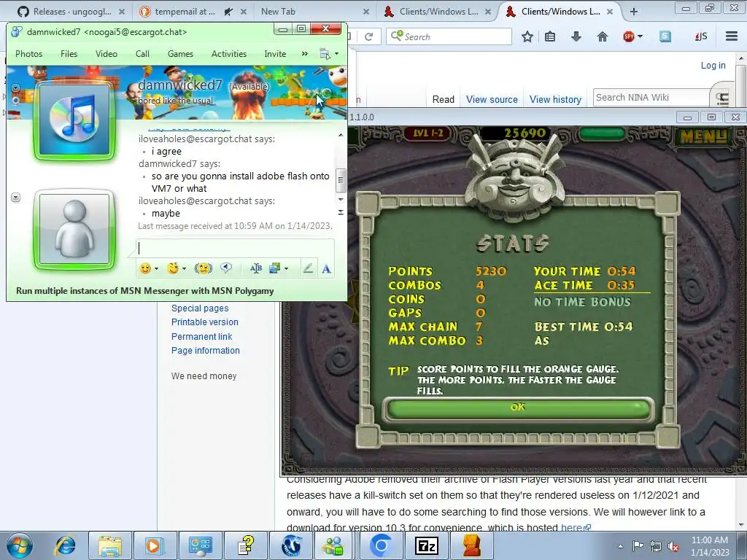The width and height of the screenshot is (747, 560).
Task: Click the MSN Polygamy ad text link
Action: click(145, 291)
